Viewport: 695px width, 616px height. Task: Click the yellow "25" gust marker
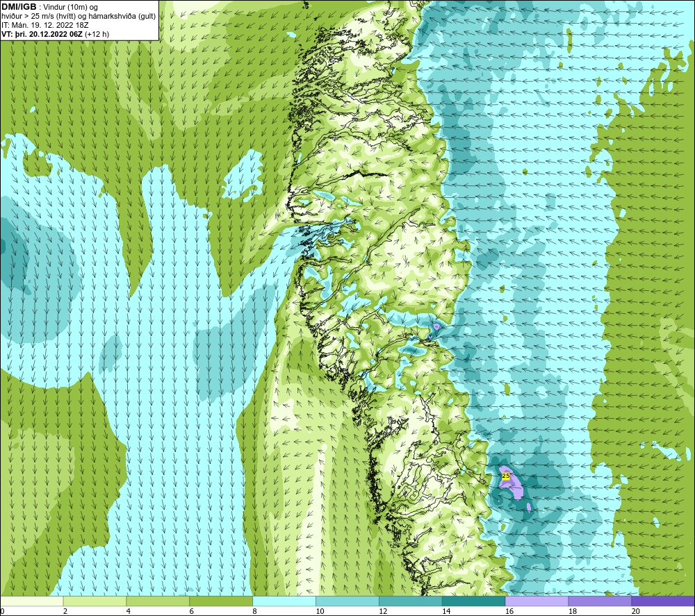[506, 476]
